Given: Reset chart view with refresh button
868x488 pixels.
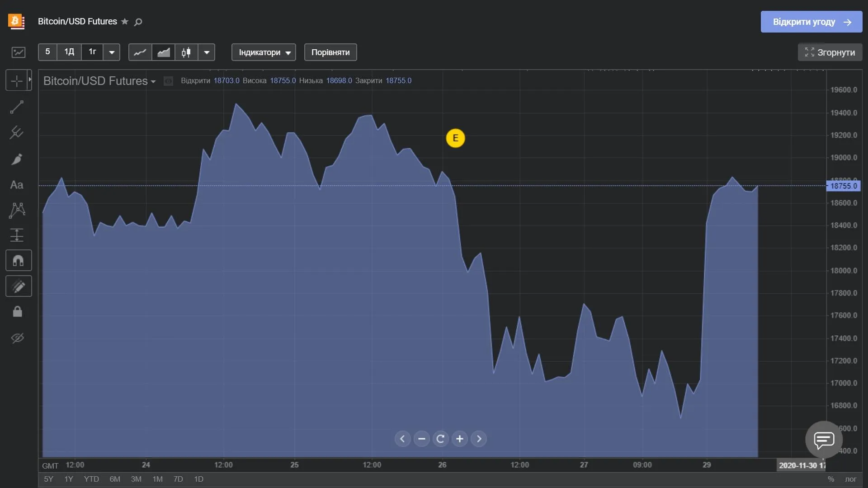Looking at the screenshot, I should click(441, 439).
